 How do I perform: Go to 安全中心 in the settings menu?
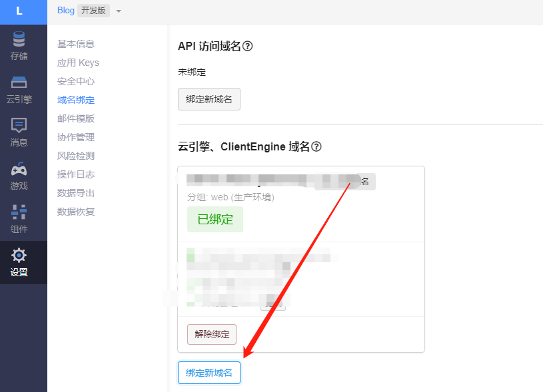pyautogui.click(x=76, y=81)
